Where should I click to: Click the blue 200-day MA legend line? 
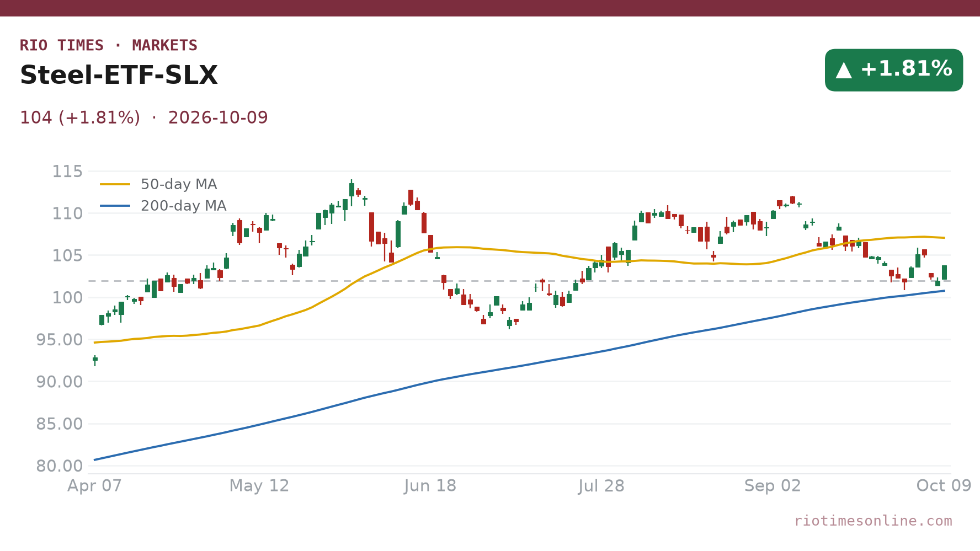tap(115, 206)
